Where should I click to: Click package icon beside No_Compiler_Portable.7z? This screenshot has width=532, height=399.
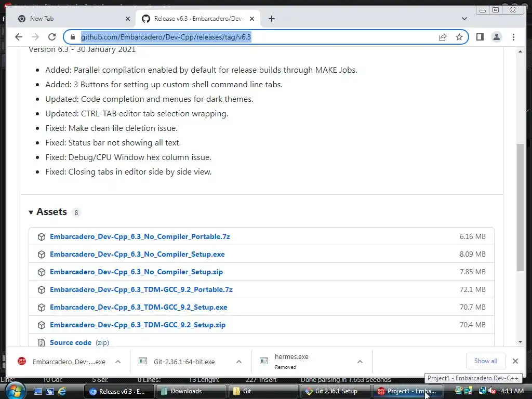pyautogui.click(x=42, y=237)
